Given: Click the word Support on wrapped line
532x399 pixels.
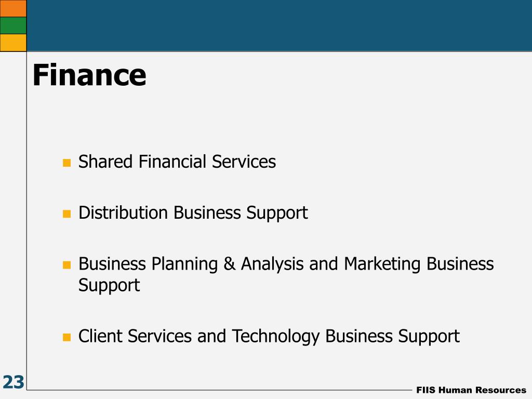Looking at the screenshot, I should (x=109, y=286).
